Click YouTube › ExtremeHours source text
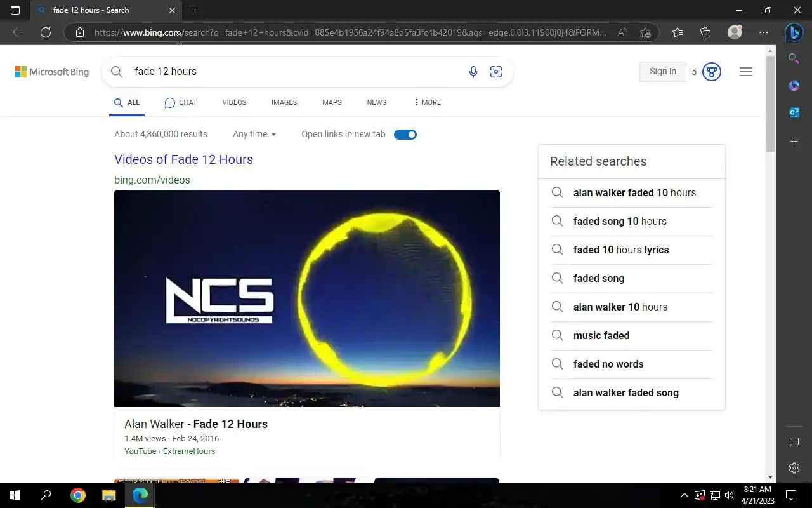Image resolution: width=812 pixels, height=508 pixels. [169, 451]
